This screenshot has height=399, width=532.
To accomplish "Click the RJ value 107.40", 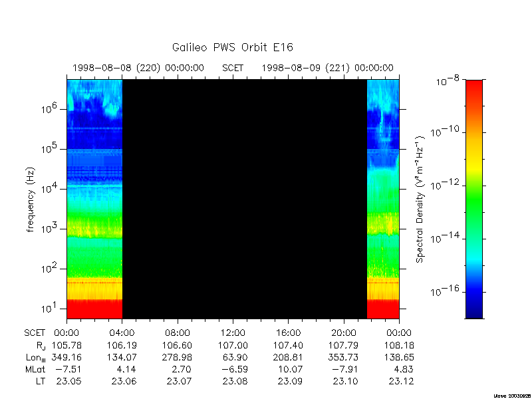I will click(288, 345).
